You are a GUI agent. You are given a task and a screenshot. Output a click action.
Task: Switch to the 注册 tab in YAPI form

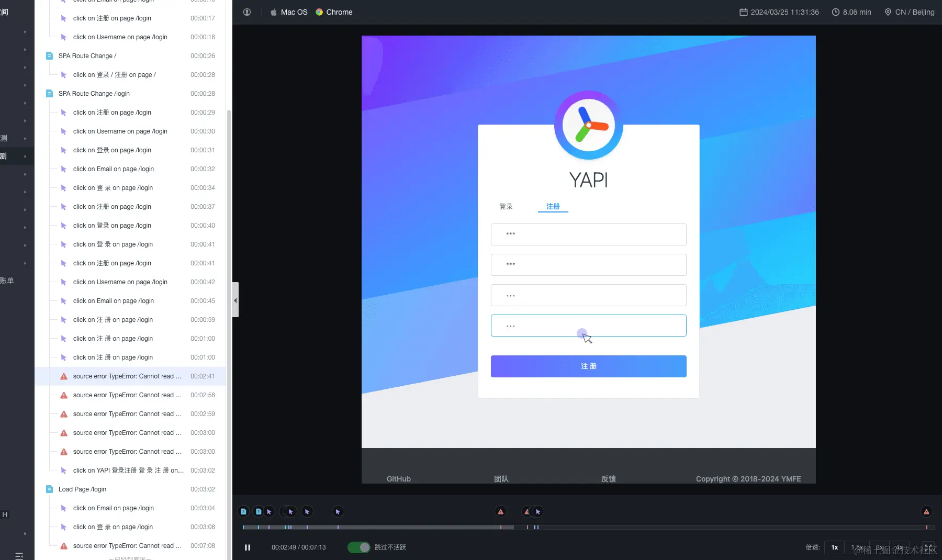tap(553, 207)
